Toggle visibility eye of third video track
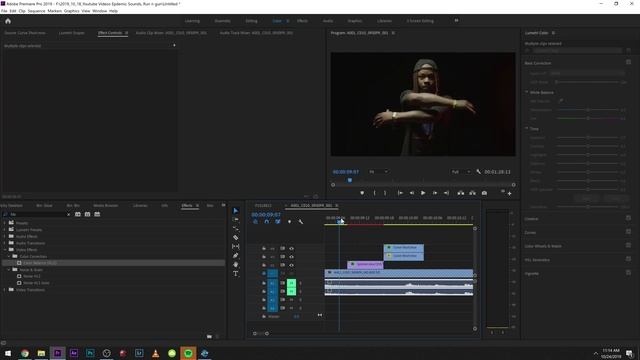 (291, 265)
